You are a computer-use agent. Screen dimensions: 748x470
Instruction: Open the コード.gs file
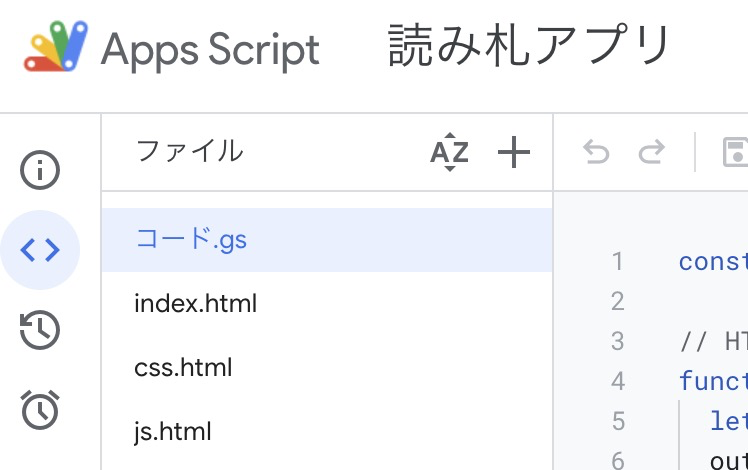(190, 240)
